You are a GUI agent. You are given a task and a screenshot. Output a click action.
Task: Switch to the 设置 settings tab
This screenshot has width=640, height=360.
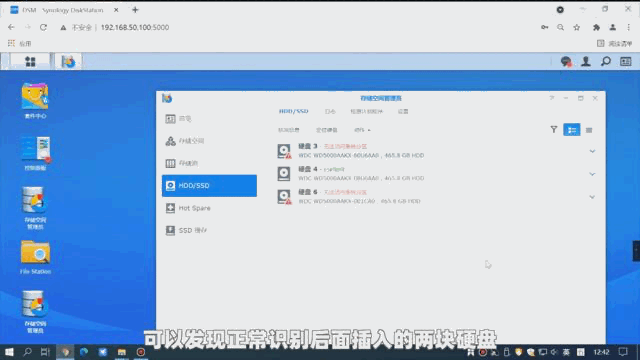pos(403,111)
